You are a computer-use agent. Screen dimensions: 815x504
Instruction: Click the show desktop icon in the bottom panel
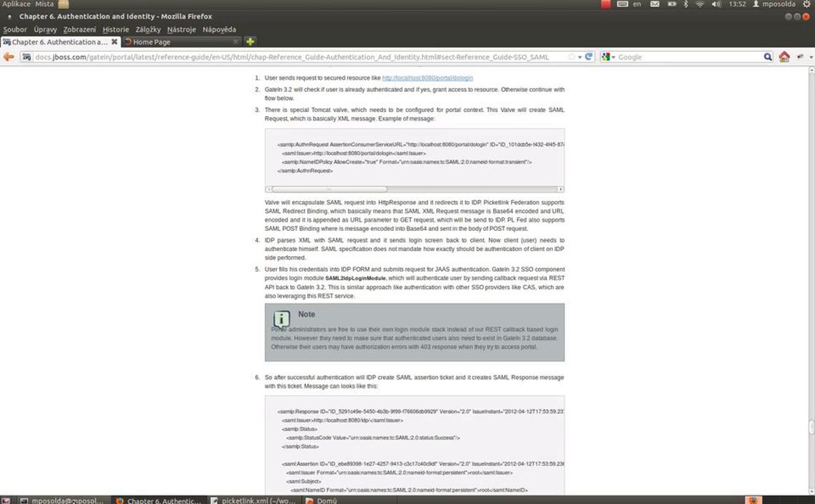(6, 500)
